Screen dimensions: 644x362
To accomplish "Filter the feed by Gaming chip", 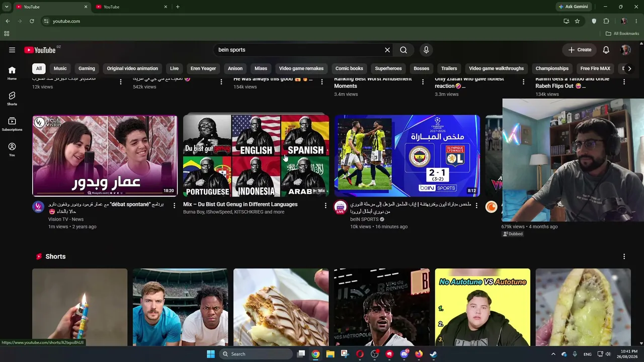I will tap(87, 68).
